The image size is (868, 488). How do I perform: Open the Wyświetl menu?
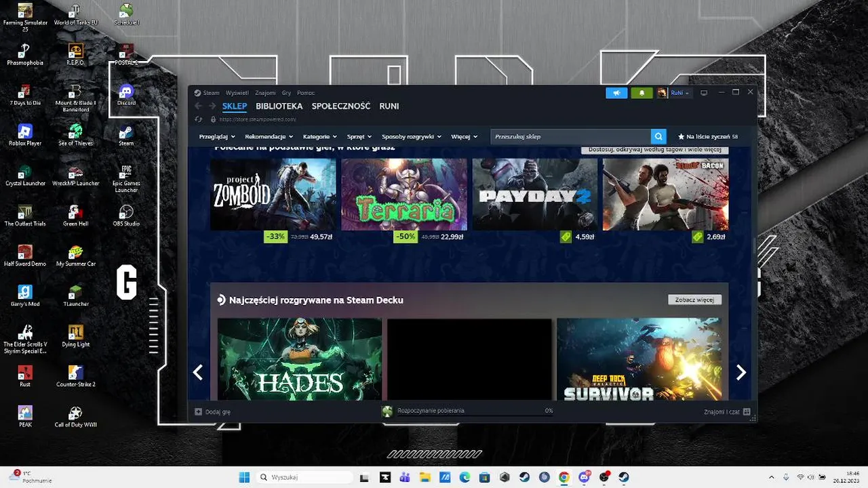pos(237,93)
